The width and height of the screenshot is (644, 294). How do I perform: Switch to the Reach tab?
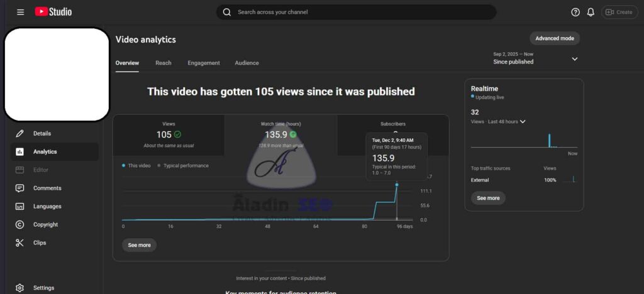tap(163, 63)
